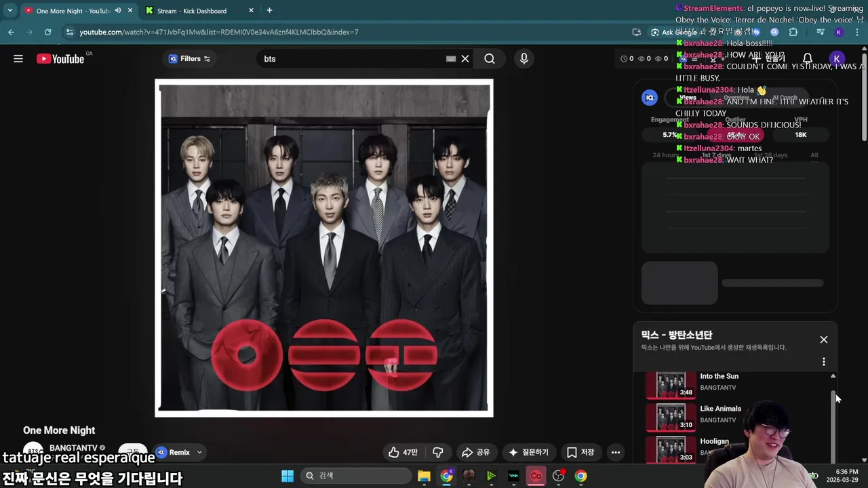Open the 공유 share button

pyautogui.click(x=476, y=452)
